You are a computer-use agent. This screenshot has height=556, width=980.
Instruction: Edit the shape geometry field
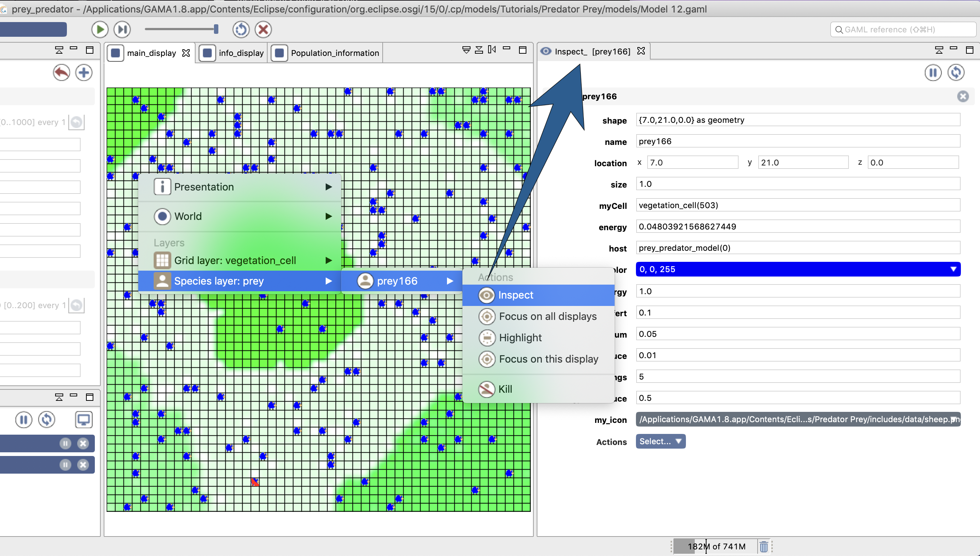[798, 120]
